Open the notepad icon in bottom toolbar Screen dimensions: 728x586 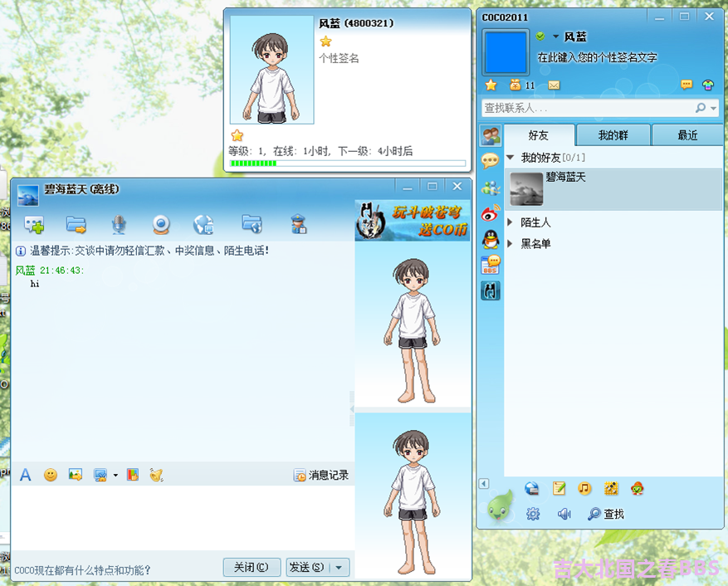559,488
